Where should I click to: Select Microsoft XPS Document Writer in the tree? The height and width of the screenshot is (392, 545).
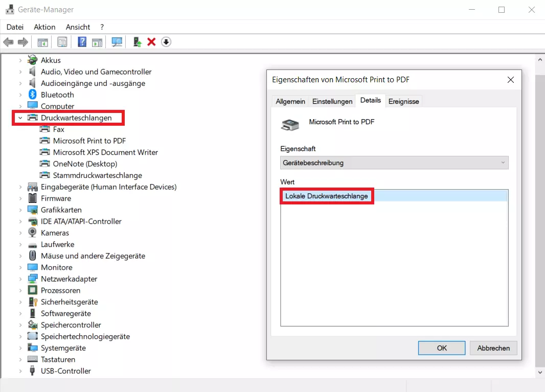(105, 152)
